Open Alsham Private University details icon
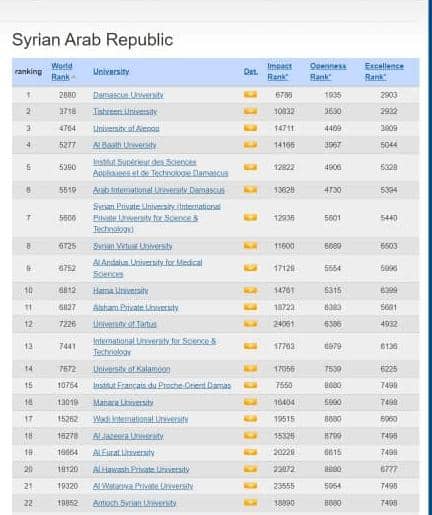Image resolution: width=432 pixels, height=515 pixels. click(x=250, y=307)
